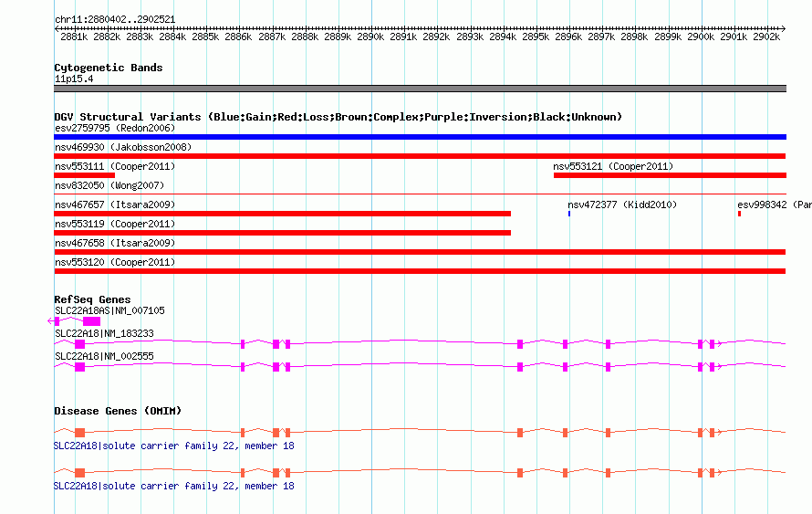The height and width of the screenshot is (514, 812).
Task: Open the nsv469930 (Jakobsson2008) variant label
Action: point(123,147)
